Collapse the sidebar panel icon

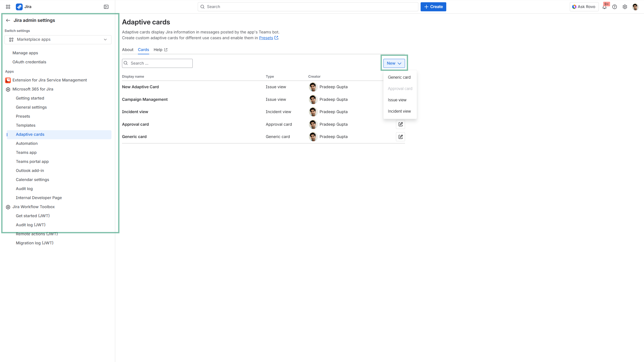(106, 7)
